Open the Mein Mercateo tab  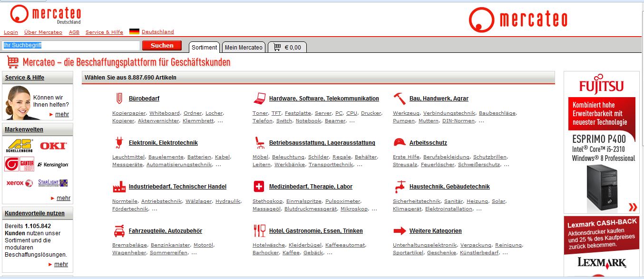[x=244, y=47]
